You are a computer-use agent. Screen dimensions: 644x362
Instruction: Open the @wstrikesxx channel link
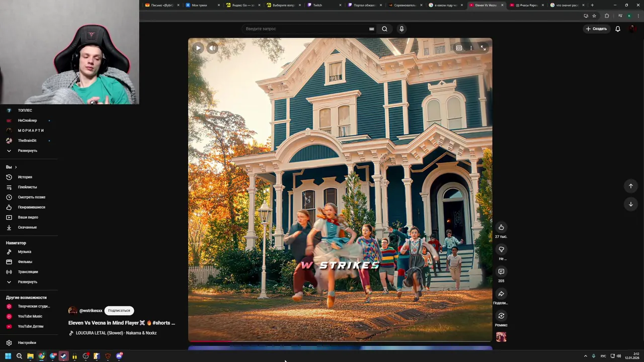click(91, 311)
